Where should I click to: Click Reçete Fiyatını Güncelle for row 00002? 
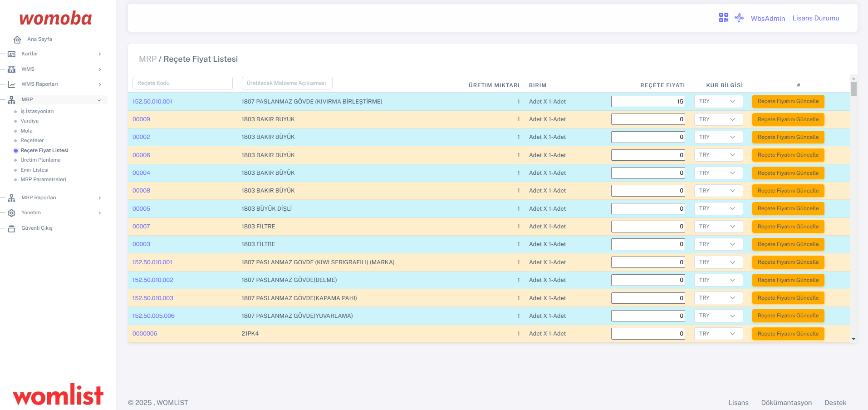[x=788, y=137]
